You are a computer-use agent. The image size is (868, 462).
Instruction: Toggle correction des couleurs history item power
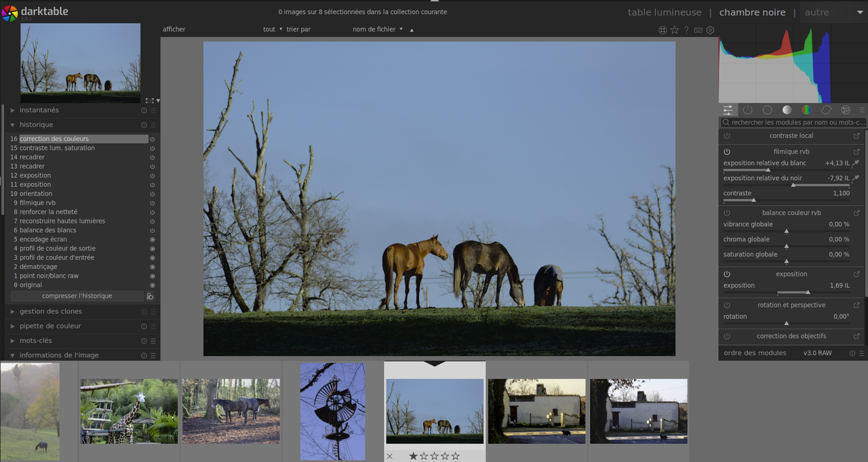152,139
